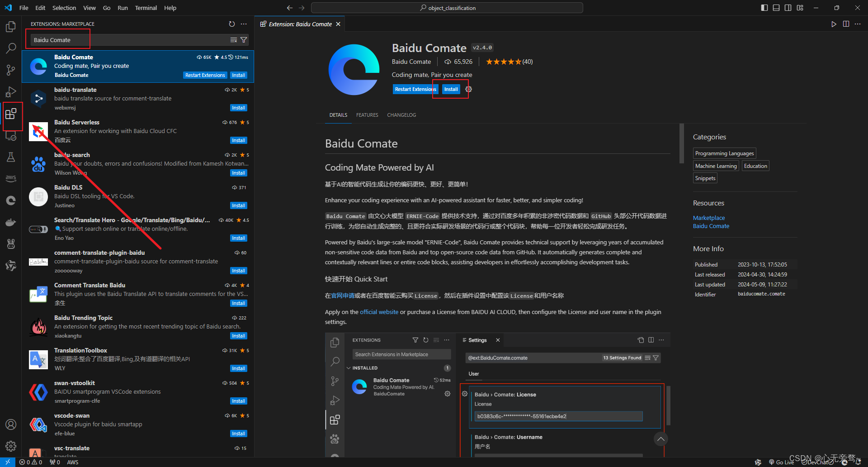The width and height of the screenshot is (868, 467).
Task: Open the Baidu Trending Topic entry
Action: (138, 327)
